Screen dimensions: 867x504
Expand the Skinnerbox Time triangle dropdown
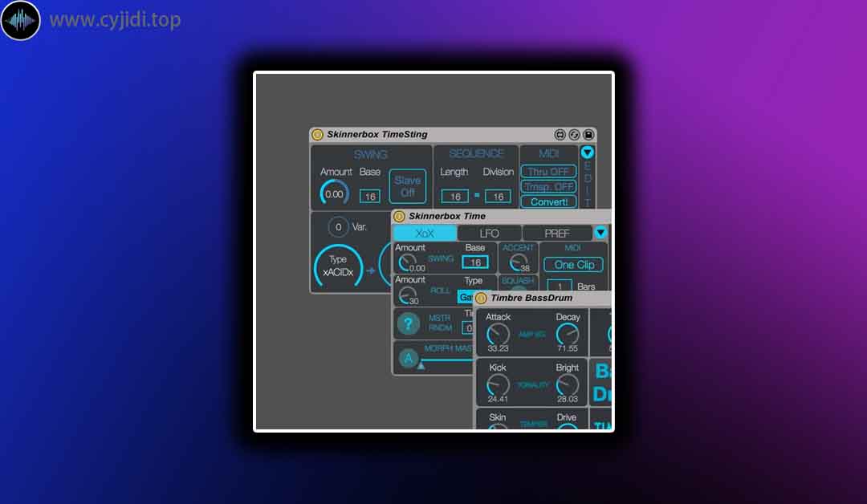600,233
